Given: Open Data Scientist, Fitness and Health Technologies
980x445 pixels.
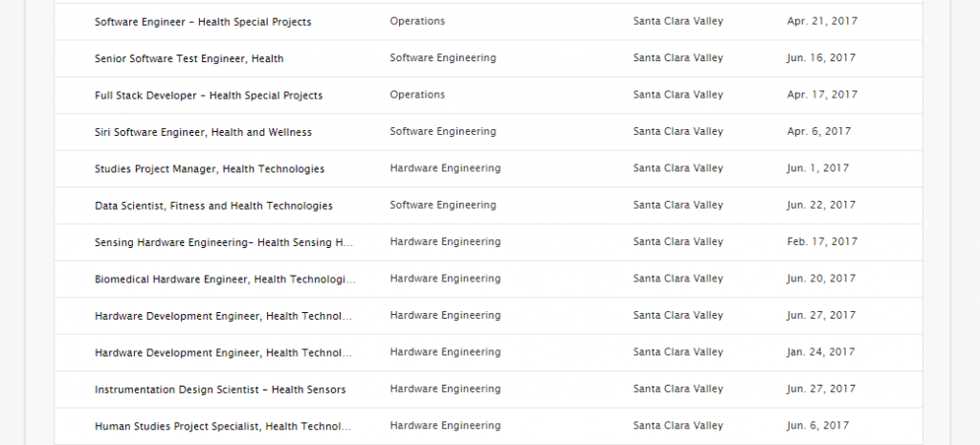Looking at the screenshot, I should (x=213, y=206).
